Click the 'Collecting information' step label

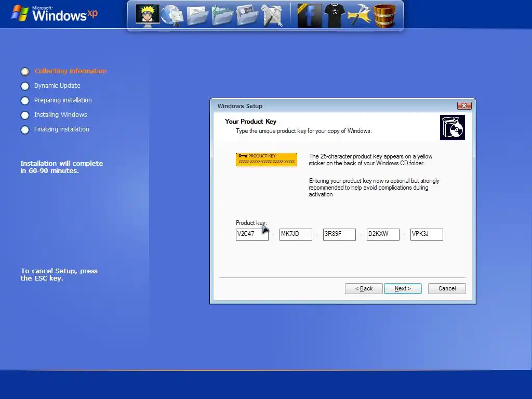click(71, 71)
